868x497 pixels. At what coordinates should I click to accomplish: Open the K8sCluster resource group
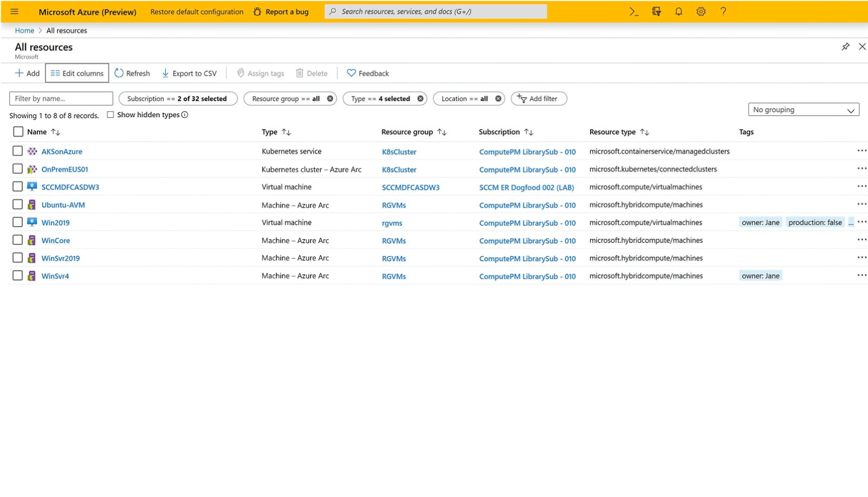[398, 152]
